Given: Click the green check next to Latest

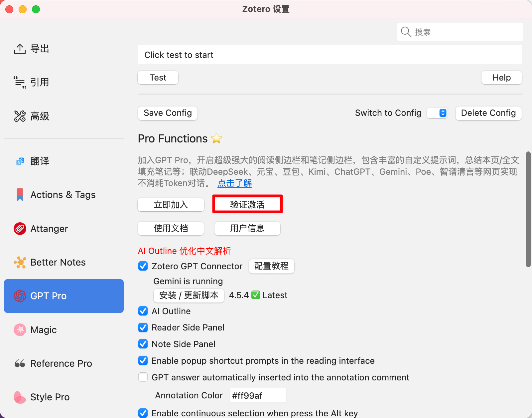Looking at the screenshot, I should tap(256, 295).
